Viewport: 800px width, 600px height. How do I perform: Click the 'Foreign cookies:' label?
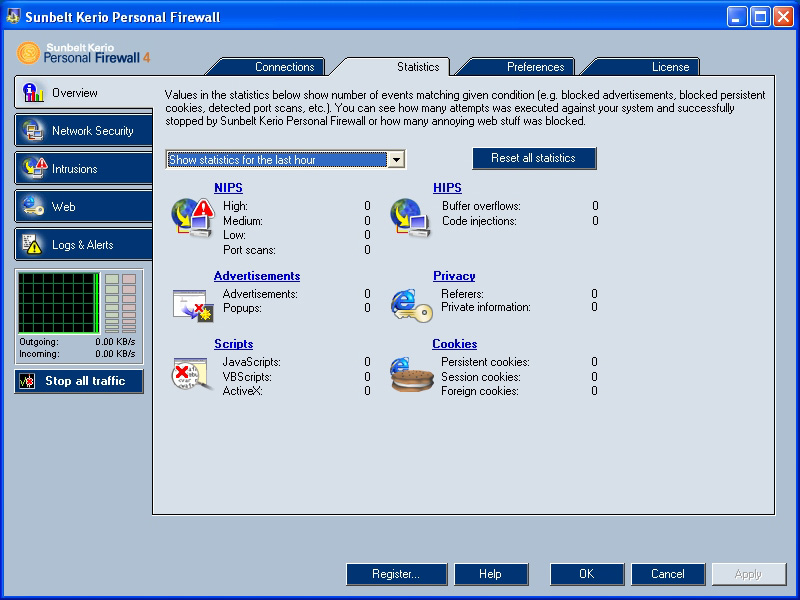tap(480, 391)
